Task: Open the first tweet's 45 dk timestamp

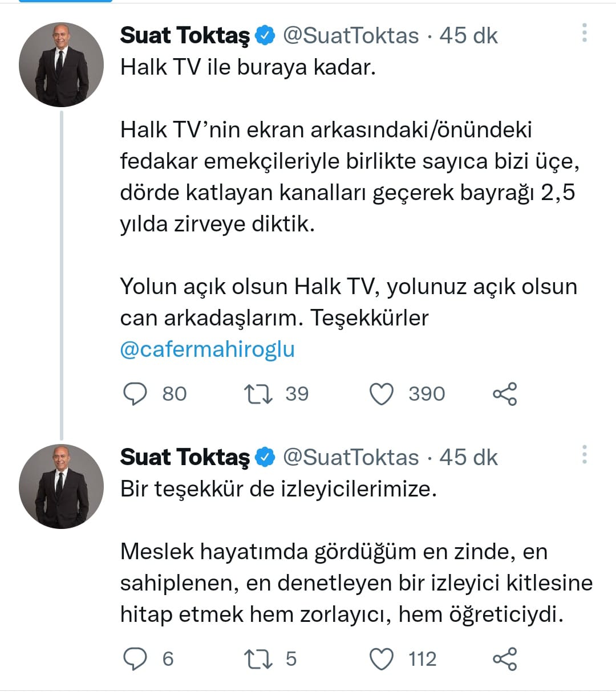Action: pos(468,35)
